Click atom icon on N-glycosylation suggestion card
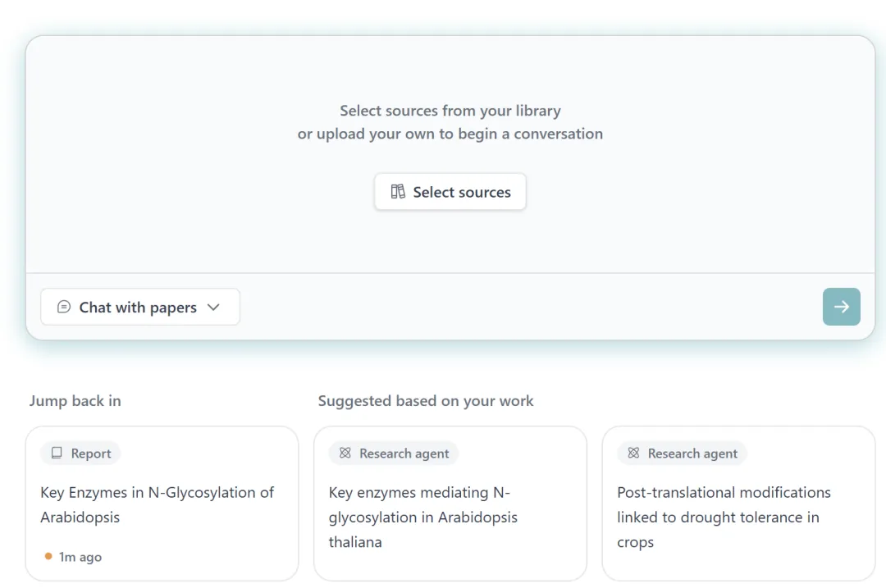The image size is (886, 588). 345,453
